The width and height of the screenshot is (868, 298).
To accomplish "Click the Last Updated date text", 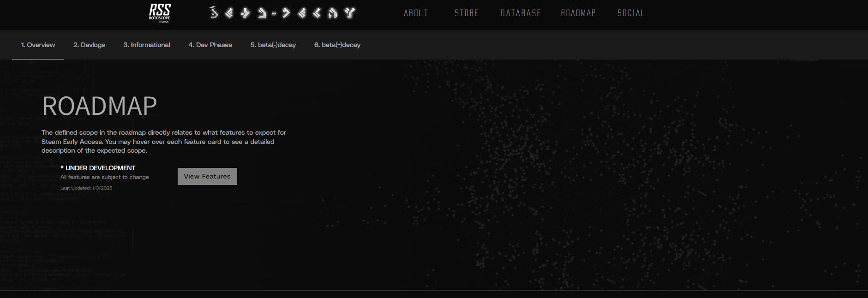I will coord(86,188).
